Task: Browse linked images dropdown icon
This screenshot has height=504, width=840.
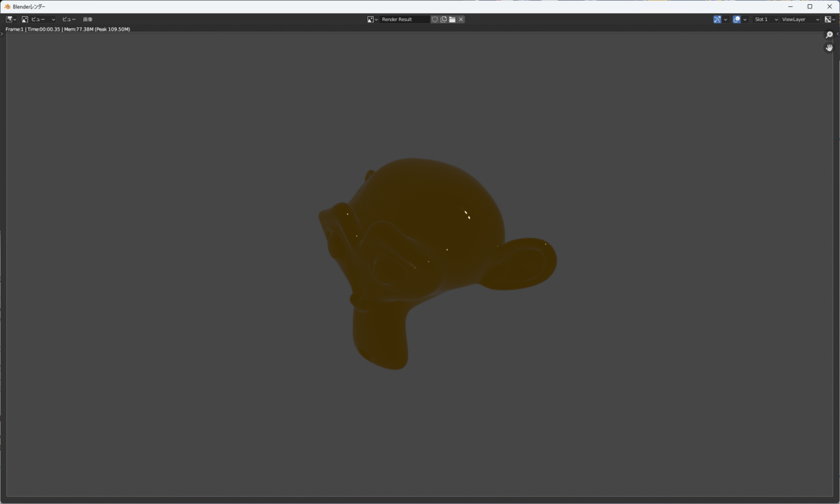Action: point(372,20)
